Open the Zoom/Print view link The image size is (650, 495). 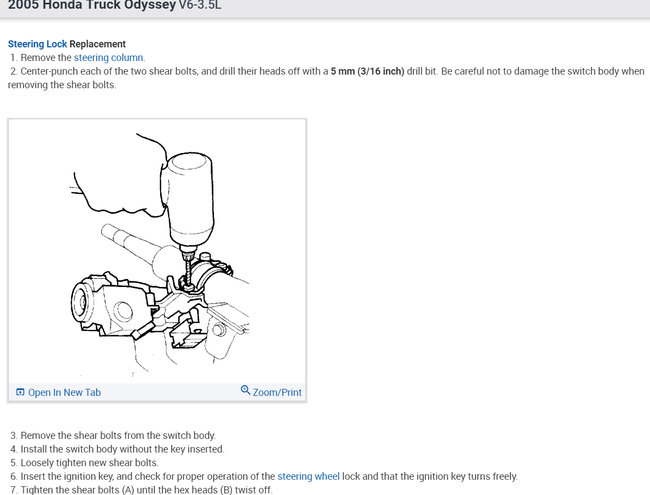tap(277, 392)
